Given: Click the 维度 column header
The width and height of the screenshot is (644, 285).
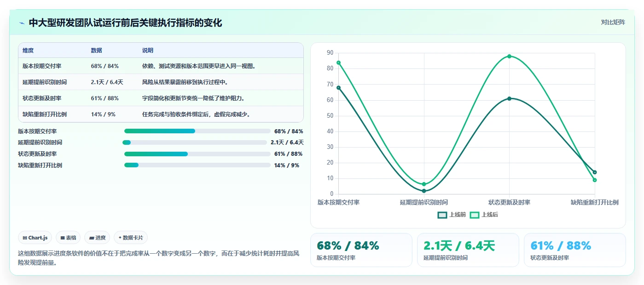Looking at the screenshot, I should (x=28, y=51).
